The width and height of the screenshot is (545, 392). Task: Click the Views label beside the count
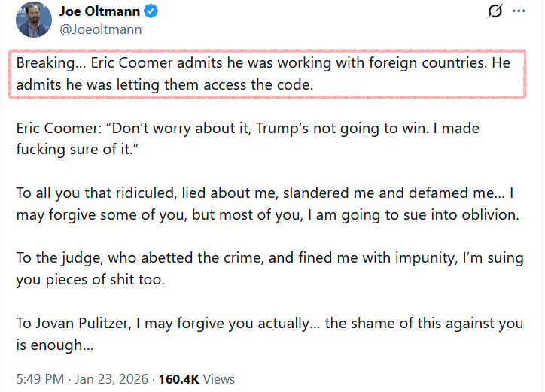[x=218, y=379]
